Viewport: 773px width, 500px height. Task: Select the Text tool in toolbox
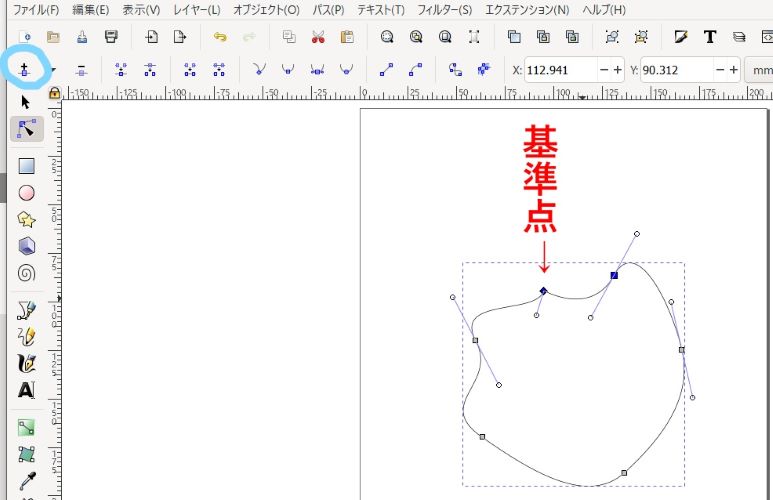[27, 390]
